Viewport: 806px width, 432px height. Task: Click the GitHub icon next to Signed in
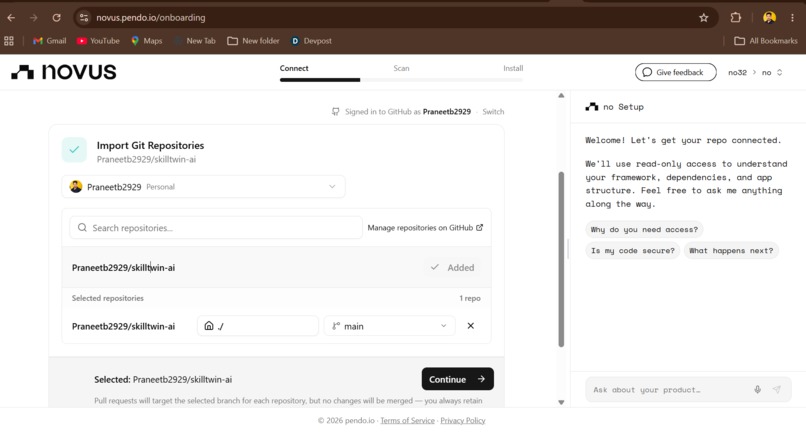pyautogui.click(x=336, y=112)
